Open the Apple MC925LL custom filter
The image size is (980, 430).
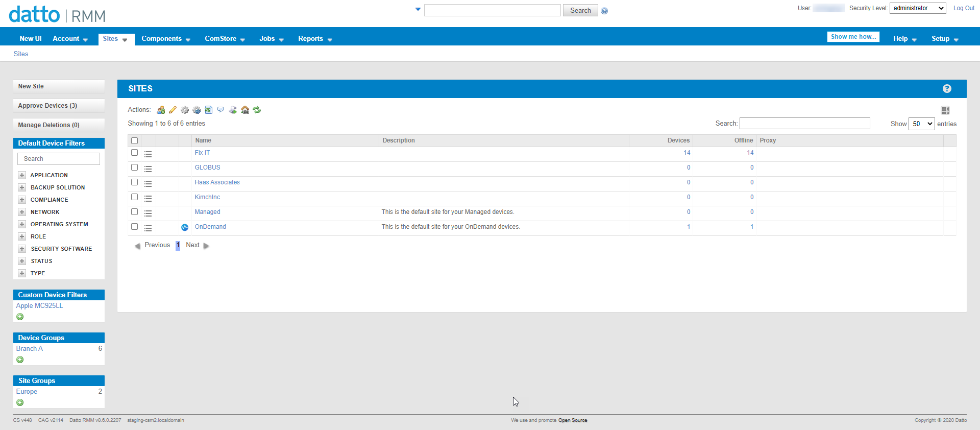[x=39, y=306]
